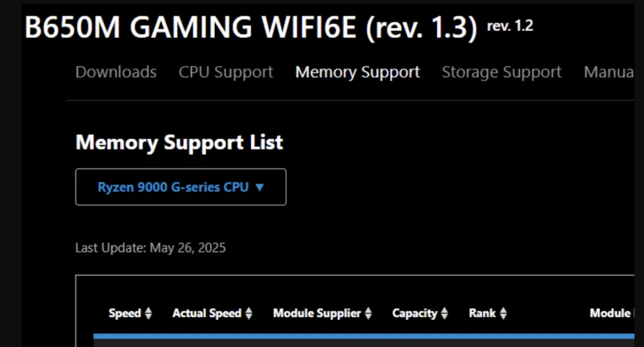
Task: Sort the table by Actual Speed
Action: pyautogui.click(x=249, y=312)
